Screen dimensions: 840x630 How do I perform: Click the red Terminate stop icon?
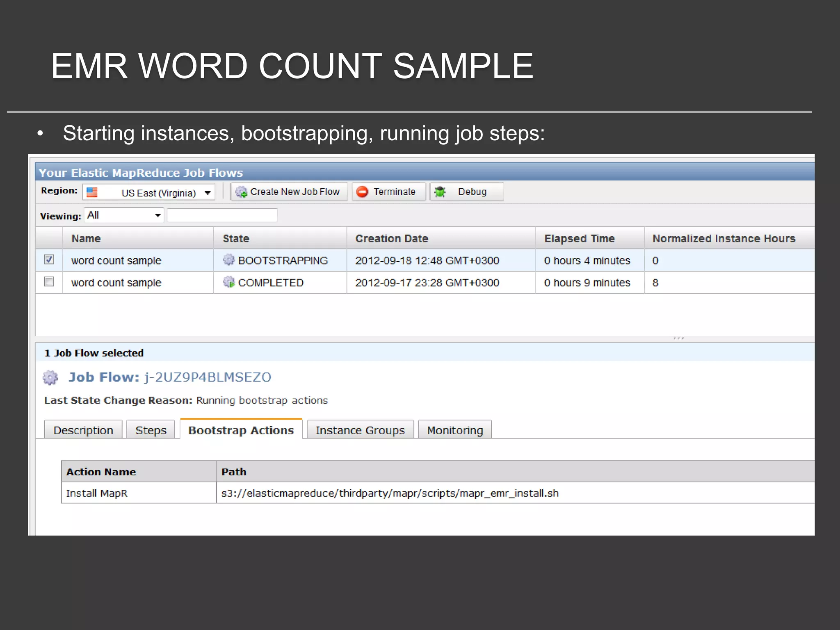[362, 192]
